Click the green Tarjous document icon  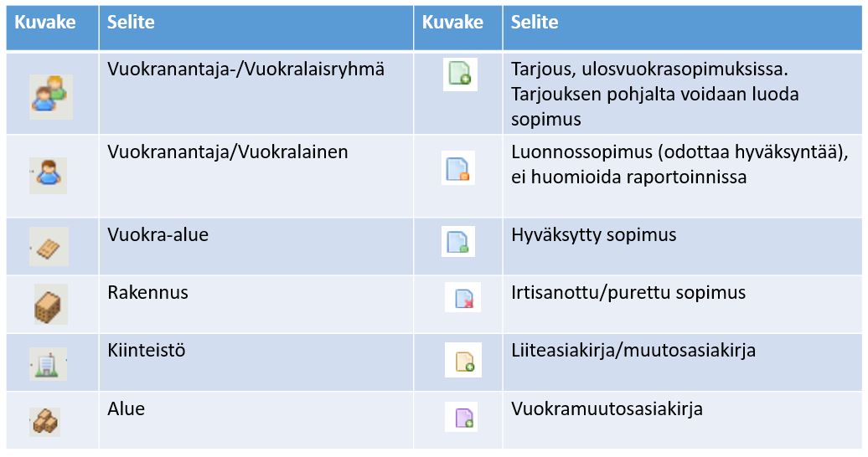[459, 75]
